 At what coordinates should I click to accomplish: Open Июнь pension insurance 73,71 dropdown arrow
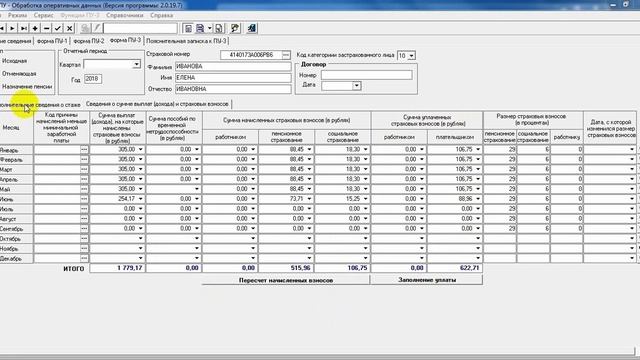[x=309, y=199]
